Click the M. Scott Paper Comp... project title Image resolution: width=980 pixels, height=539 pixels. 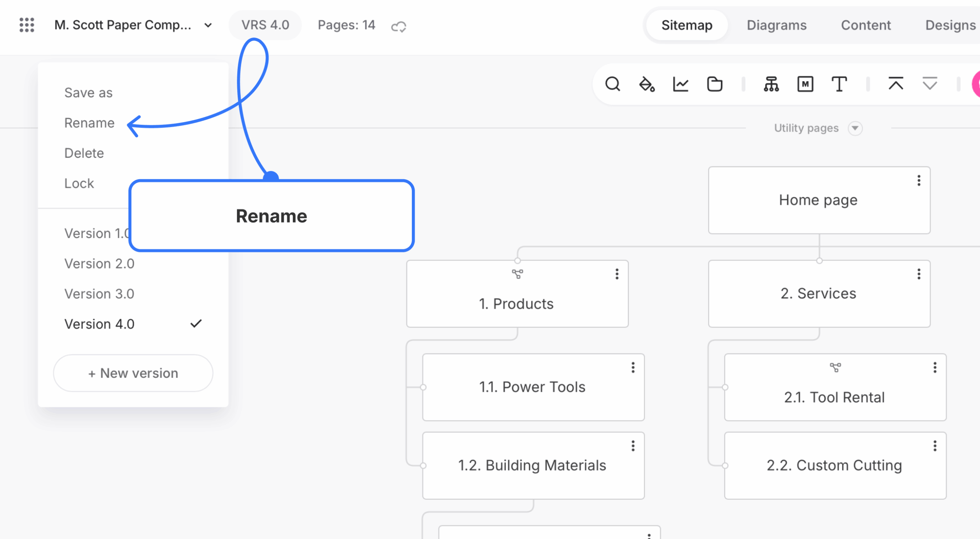pos(122,25)
